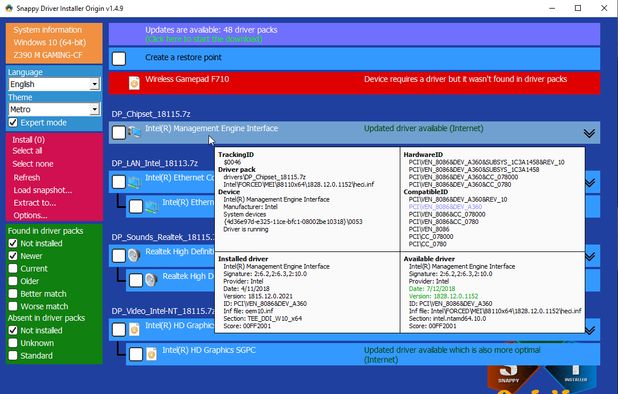The image size is (618, 394).
Task: Click the DP_LAN_Intel_18113.7z pack heading
Action: (154, 163)
